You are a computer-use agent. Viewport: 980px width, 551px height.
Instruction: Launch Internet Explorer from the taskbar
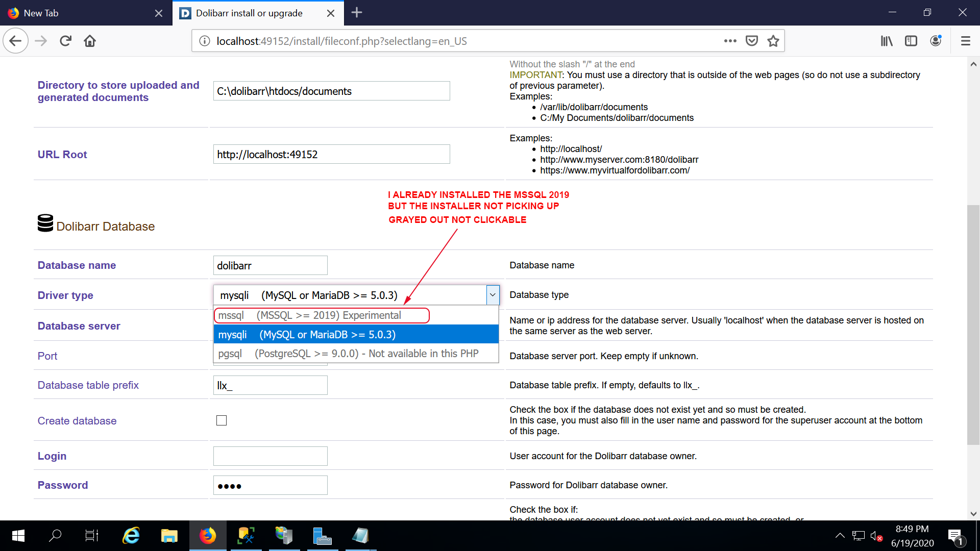pyautogui.click(x=131, y=536)
